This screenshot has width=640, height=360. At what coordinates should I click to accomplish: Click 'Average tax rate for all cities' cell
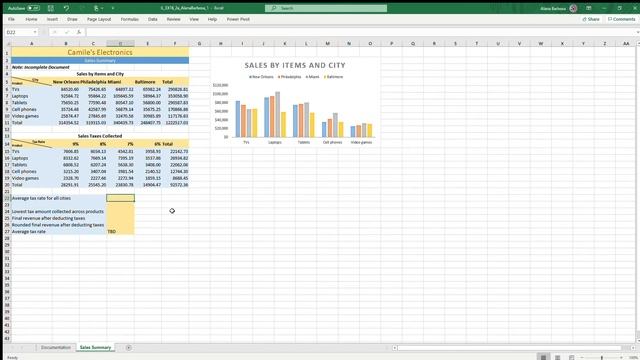click(58, 198)
